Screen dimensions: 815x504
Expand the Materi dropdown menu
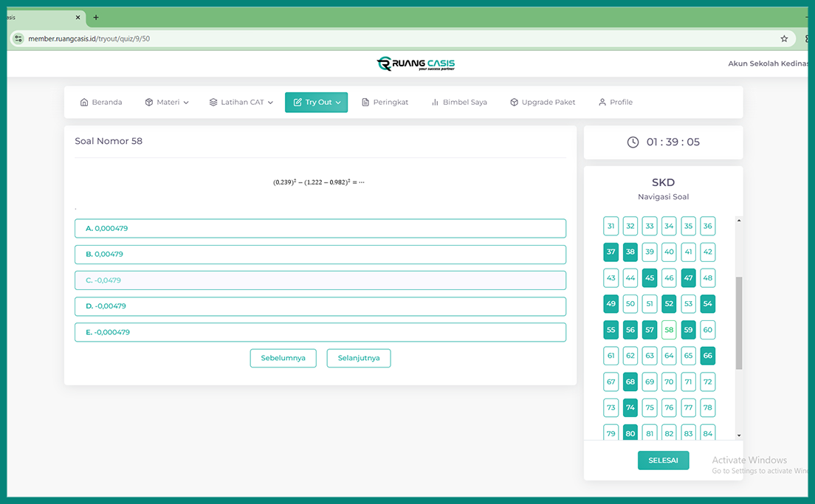(167, 103)
